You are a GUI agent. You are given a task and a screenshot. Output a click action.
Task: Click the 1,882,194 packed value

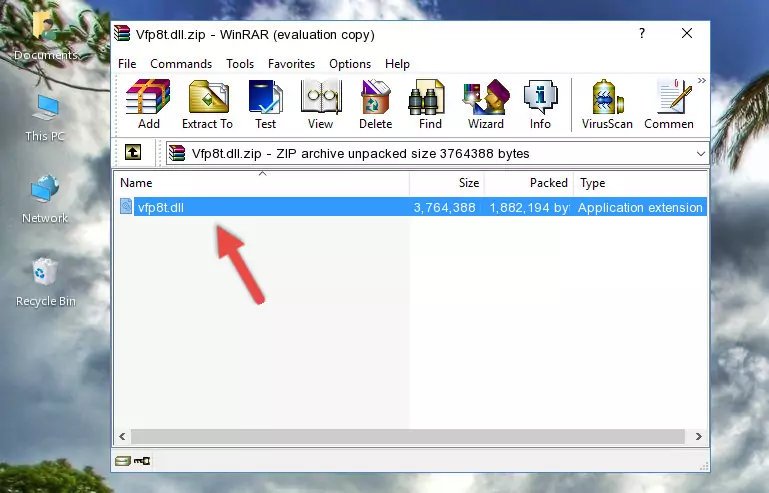(529, 208)
